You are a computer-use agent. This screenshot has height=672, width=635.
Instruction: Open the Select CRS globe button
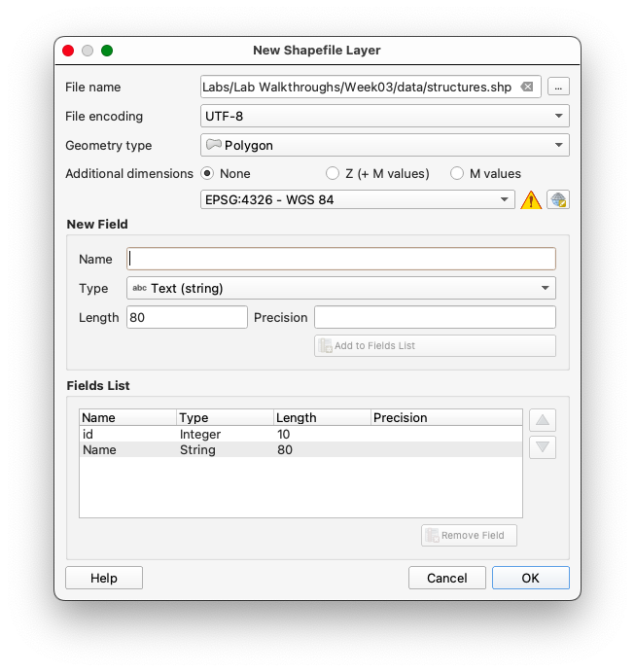[x=558, y=200]
